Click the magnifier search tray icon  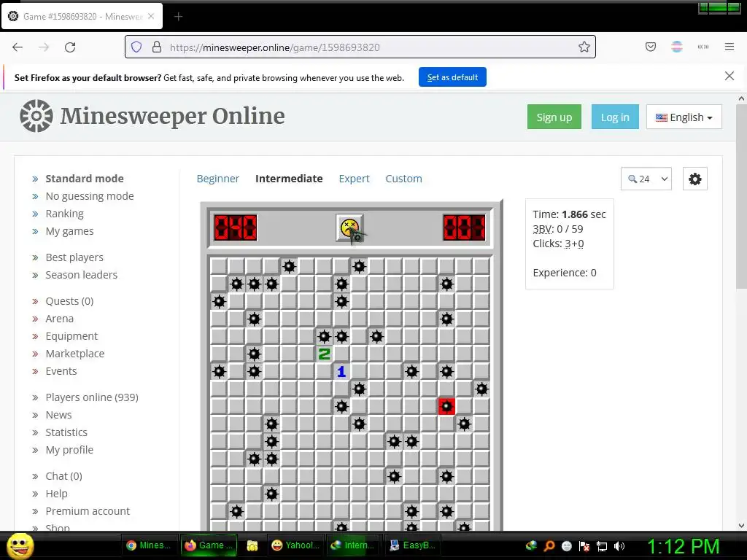(549, 545)
